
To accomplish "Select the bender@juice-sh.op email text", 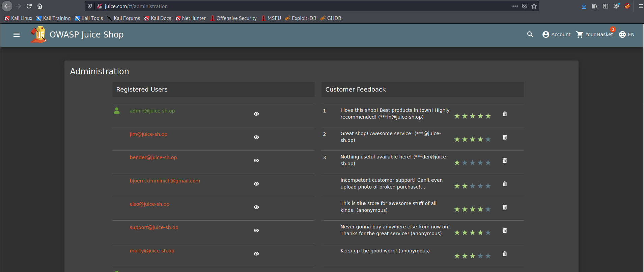I will pos(153,157).
